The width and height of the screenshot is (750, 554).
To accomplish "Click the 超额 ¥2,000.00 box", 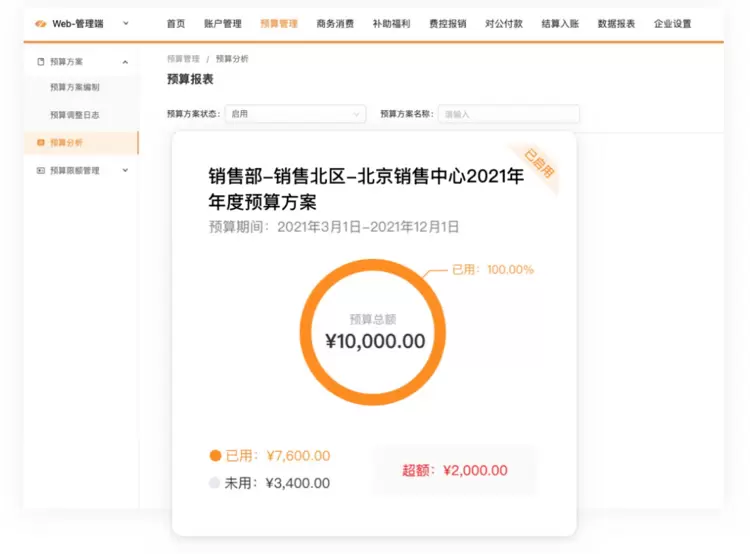I will [455, 470].
